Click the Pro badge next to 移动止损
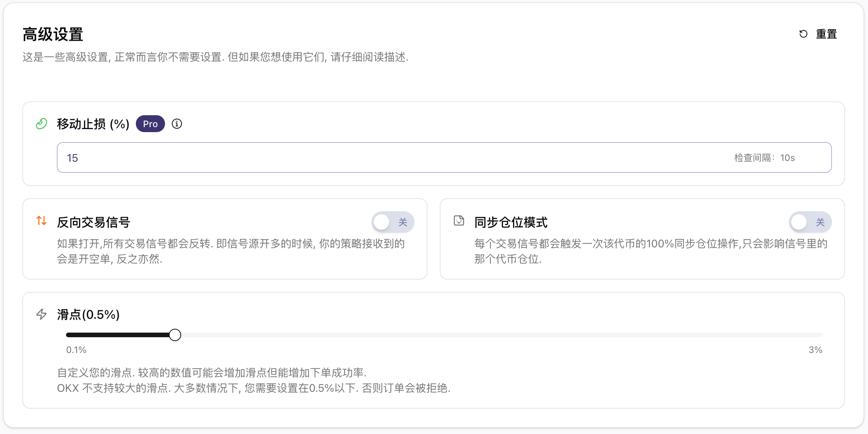868x434 pixels. tap(150, 124)
